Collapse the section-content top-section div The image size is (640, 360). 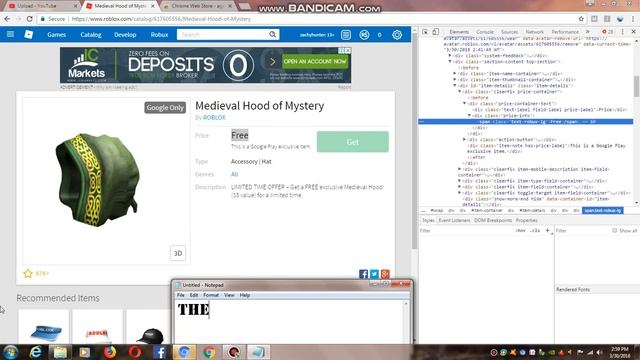click(450, 62)
